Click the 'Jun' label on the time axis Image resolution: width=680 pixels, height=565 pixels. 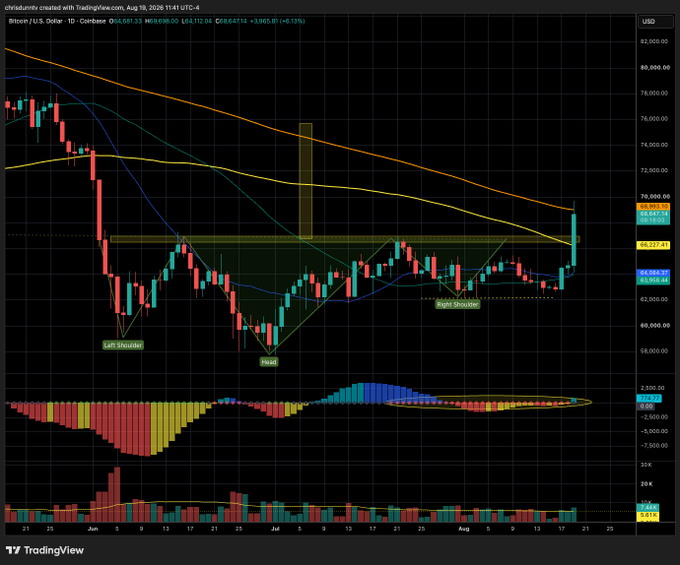coord(93,529)
